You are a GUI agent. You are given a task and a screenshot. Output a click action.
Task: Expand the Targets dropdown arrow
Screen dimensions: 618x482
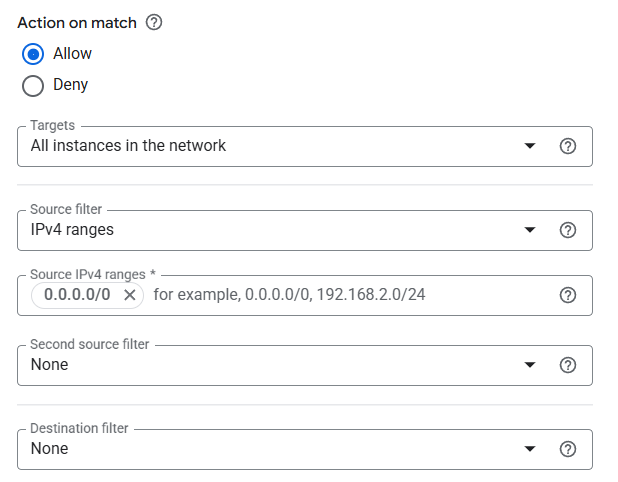coord(530,146)
